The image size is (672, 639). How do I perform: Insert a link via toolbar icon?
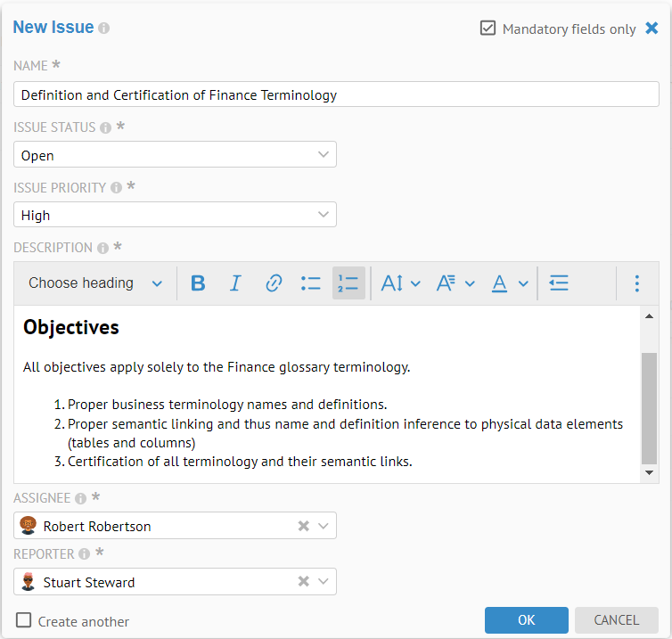pos(274,283)
